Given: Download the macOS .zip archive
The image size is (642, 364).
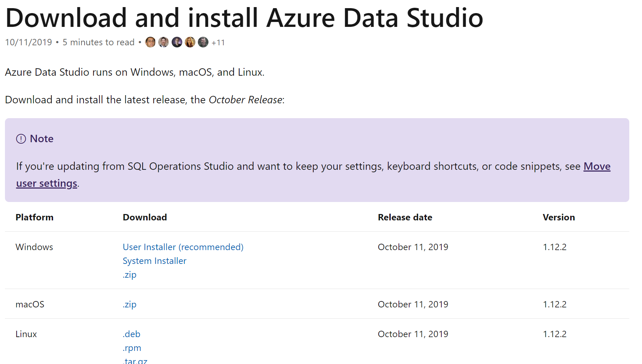Looking at the screenshot, I should 130,304.
